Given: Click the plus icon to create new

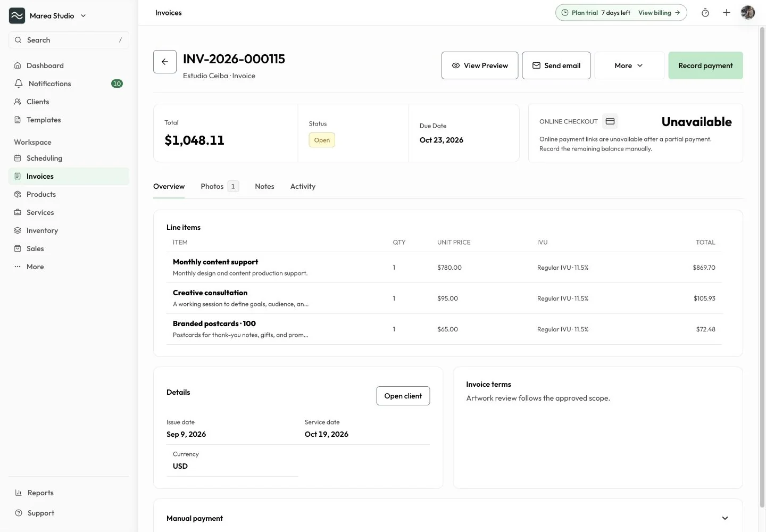Looking at the screenshot, I should 727,13.
